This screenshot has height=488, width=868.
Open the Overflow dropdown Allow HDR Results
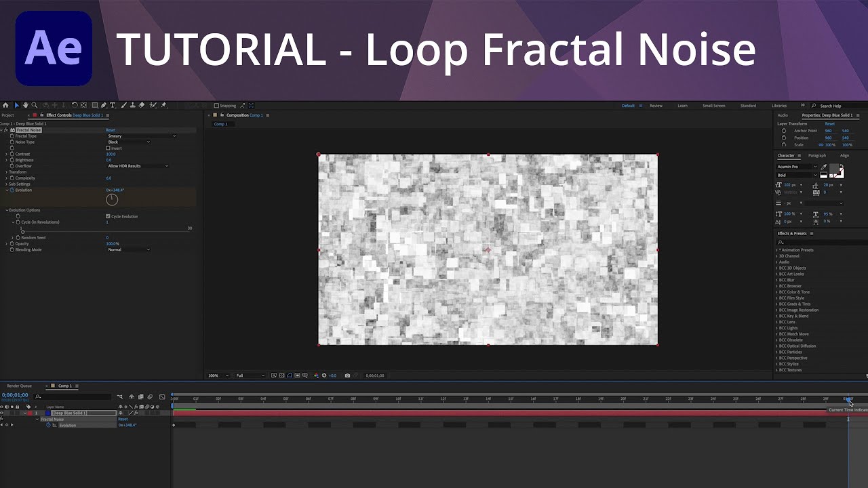pos(138,166)
